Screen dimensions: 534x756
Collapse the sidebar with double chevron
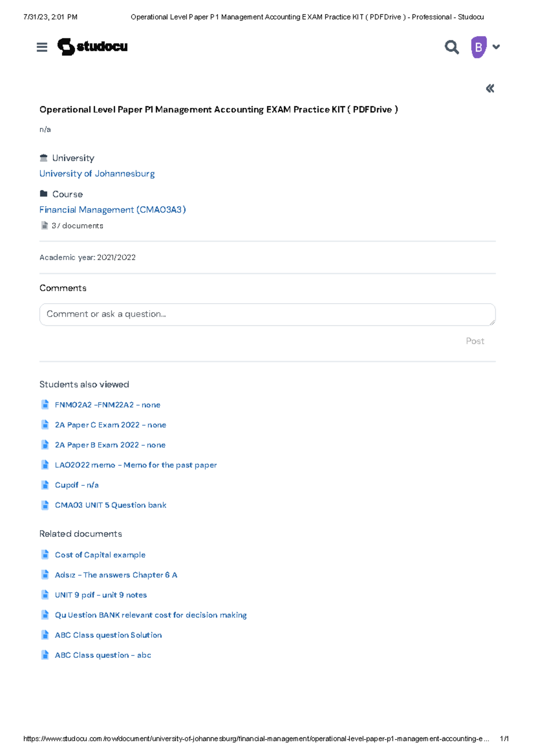click(490, 89)
